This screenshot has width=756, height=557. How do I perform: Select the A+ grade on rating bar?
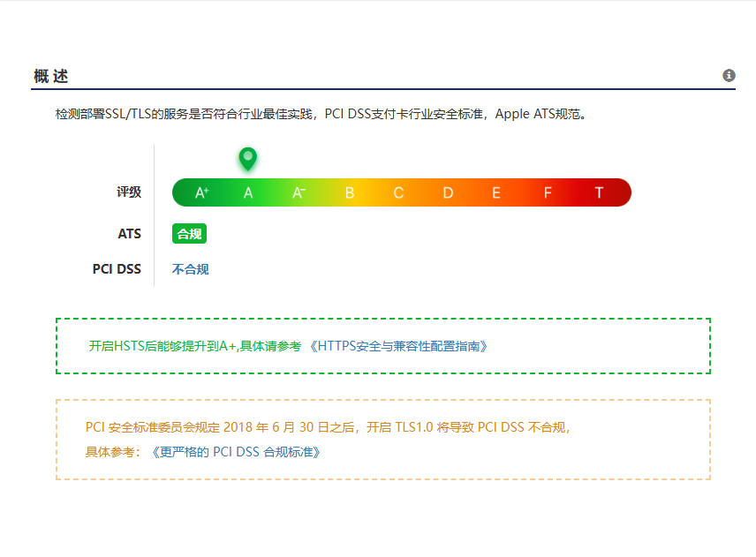click(201, 192)
